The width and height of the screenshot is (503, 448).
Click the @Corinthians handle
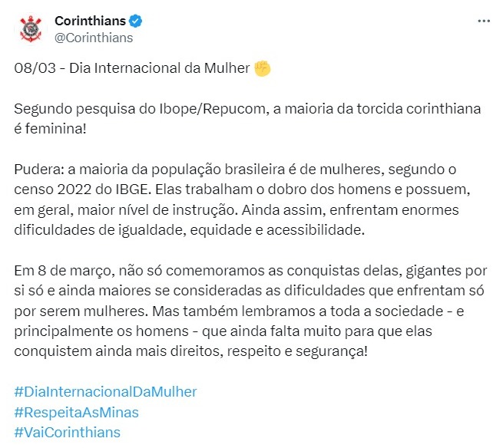pos(94,38)
